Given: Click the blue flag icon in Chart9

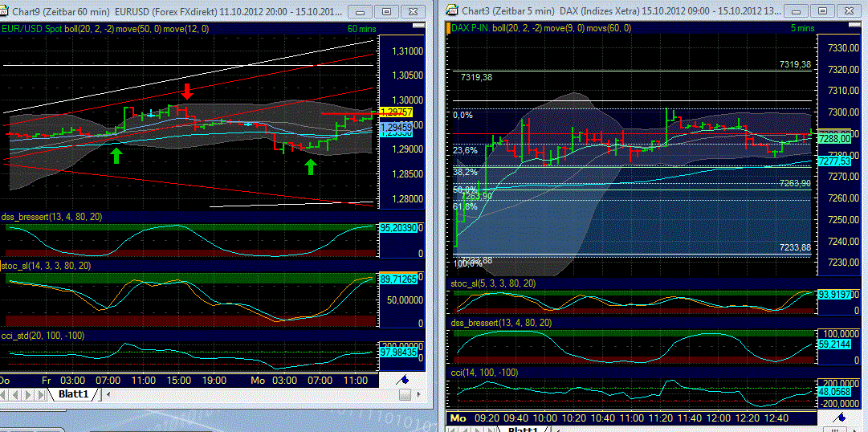Looking at the screenshot, I should 404,379.
